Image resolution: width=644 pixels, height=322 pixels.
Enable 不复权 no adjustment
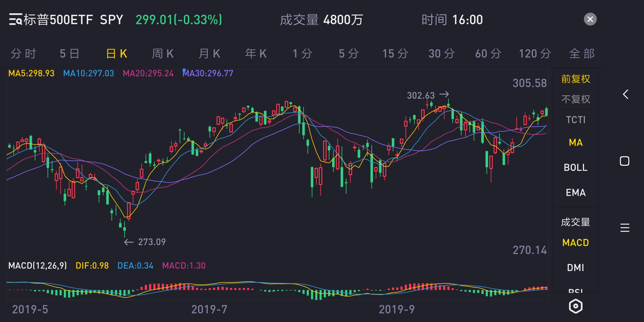coord(575,99)
